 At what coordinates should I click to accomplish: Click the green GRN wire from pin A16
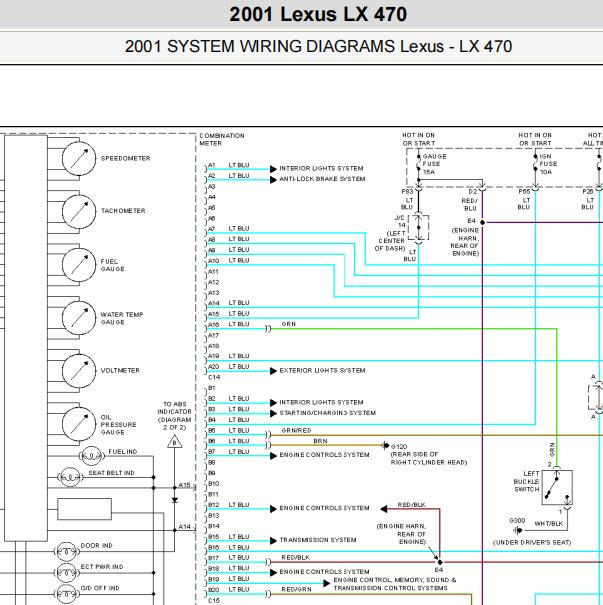click(x=413, y=329)
